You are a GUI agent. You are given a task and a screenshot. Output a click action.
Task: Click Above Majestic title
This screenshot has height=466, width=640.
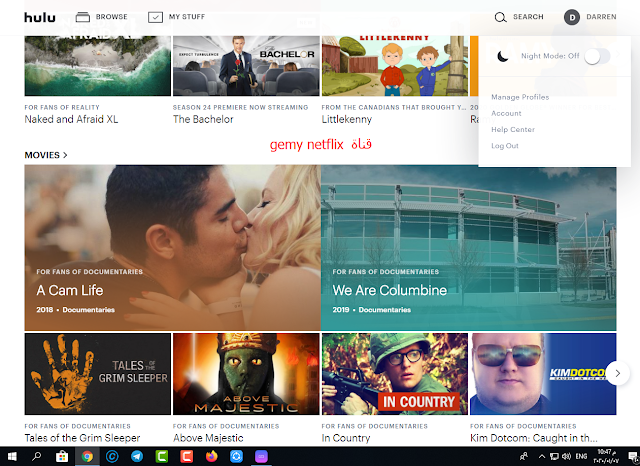208,438
